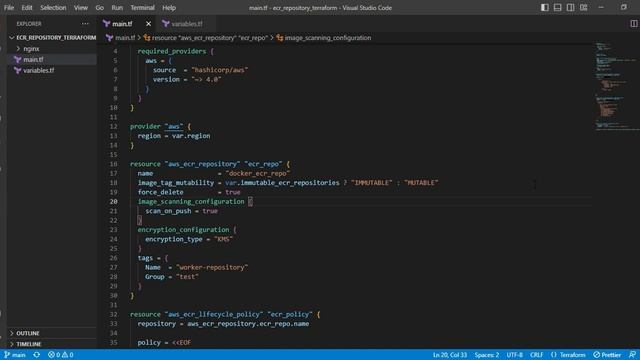This screenshot has height=360, width=640.
Task: Click the var.region value on line 13
Action: (x=191, y=136)
